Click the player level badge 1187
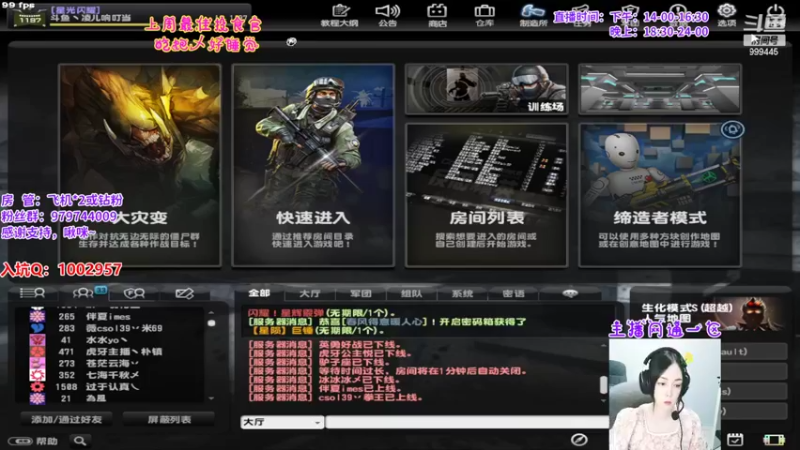 (30, 19)
